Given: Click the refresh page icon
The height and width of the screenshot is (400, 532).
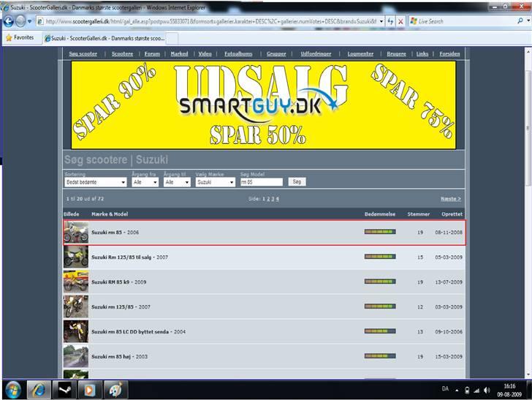Looking at the screenshot, I should click(390, 21).
